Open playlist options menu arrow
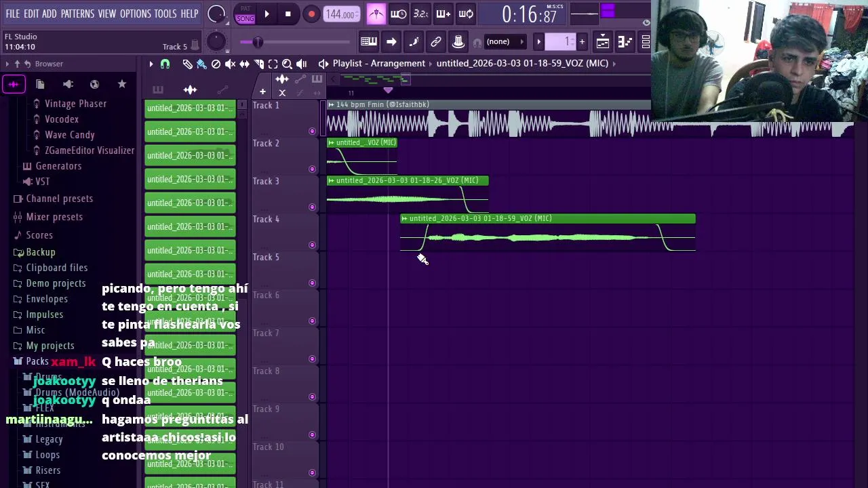The height and width of the screenshot is (488, 868). tap(151, 64)
